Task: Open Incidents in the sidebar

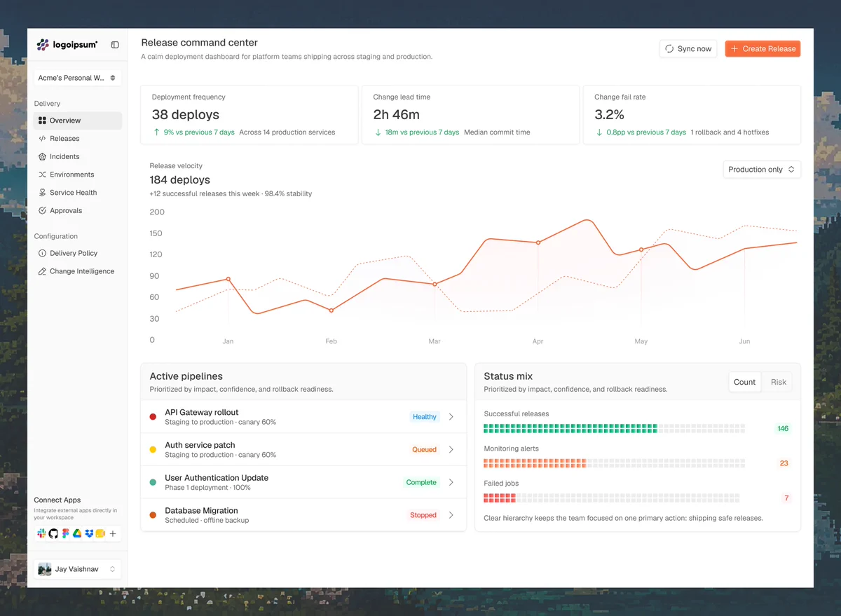Action: click(77, 156)
